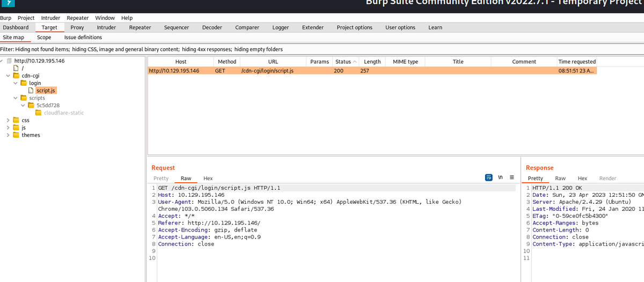Select the cloudflare-static tree item label
Image resolution: width=644 pixels, height=282 pixels.
pyautogui.click(x=64, y=113)
